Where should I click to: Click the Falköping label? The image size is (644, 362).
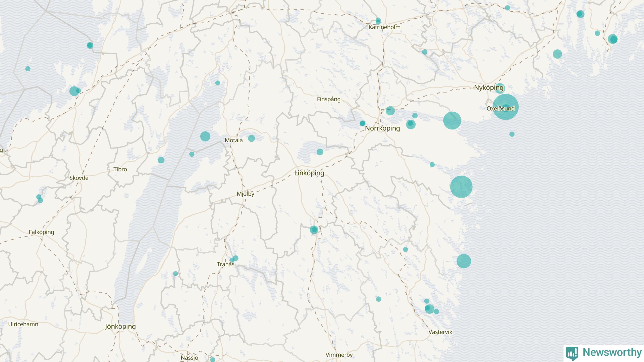(42, 232)
